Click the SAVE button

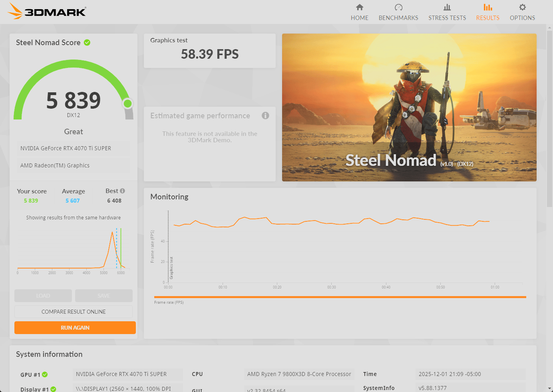point(103,296)
